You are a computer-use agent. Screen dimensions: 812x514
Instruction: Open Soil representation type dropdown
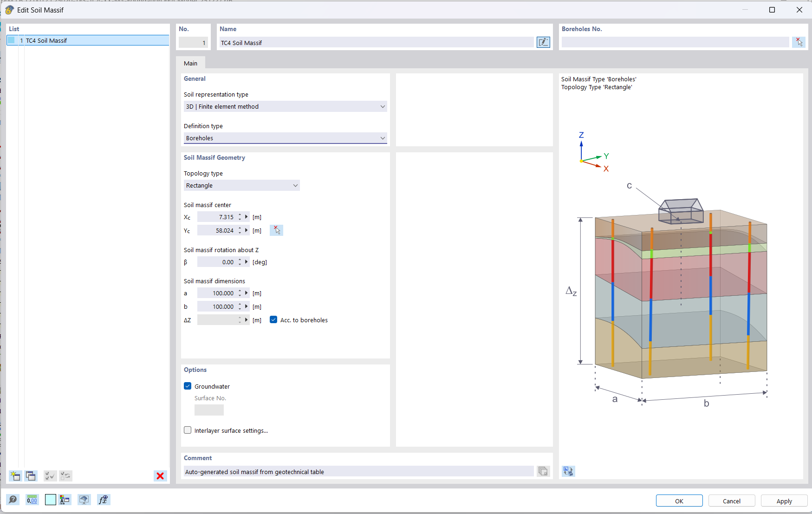[x=285, y=107]
